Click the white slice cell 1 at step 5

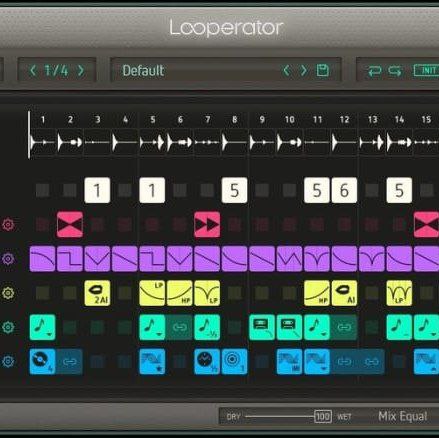tap(152, 190)
